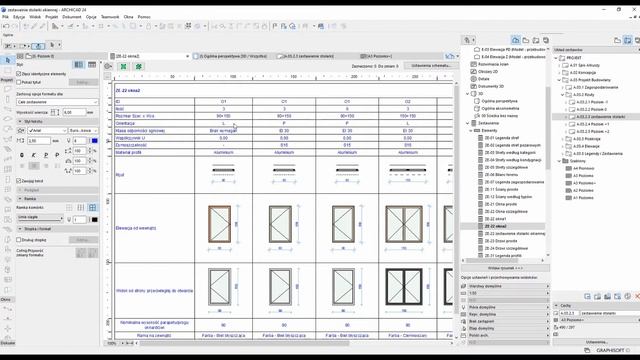This screenshot has width=640, height=360.
Task: Click the "Ustawienia..." button at bottom right
Action: pyautogui.click(x=597, y=342)
